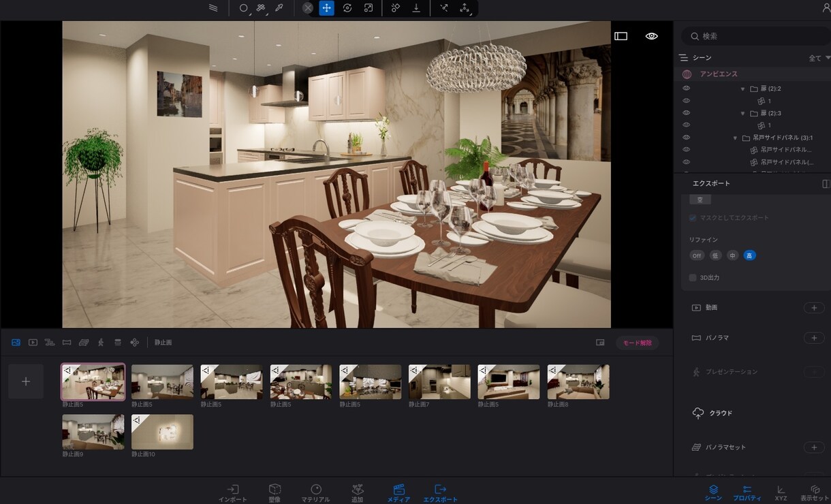831x504 pixels.
Task: Click the 検索 search field
Action: (756, 36)
